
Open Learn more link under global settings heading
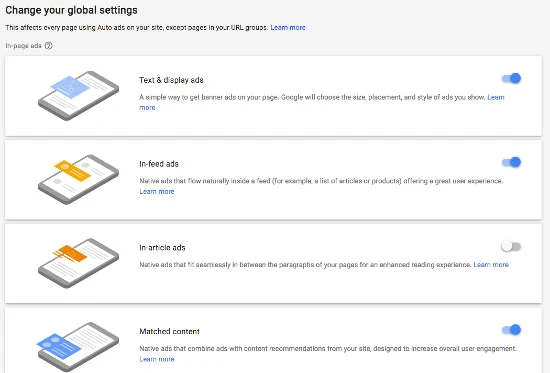(x=288, y=27)
